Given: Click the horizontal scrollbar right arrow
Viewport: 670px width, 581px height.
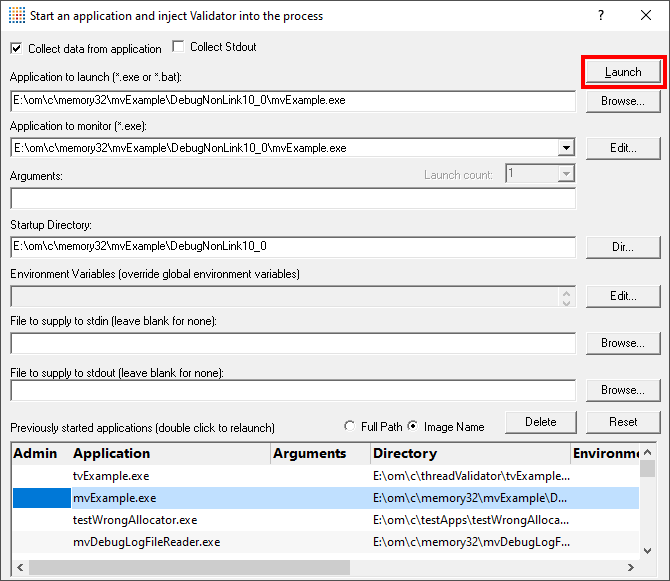Looking at the screenshot, I should pyautogui.click(x=631, y=567).
